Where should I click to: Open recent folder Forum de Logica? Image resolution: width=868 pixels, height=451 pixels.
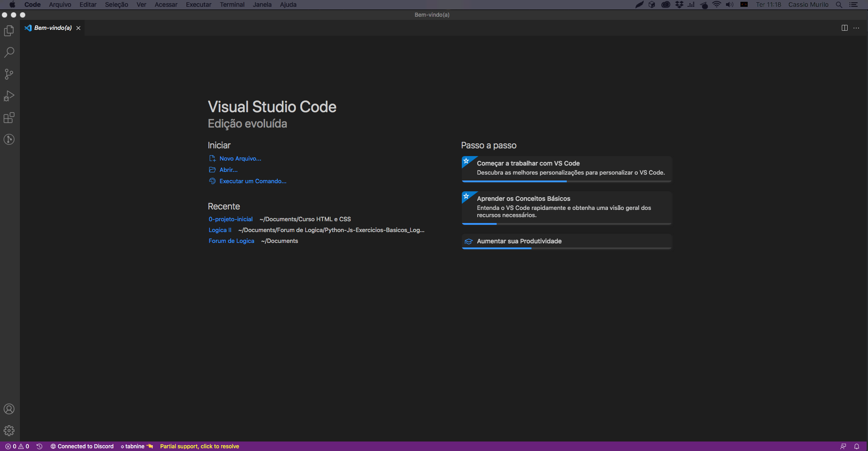point(231,241)
